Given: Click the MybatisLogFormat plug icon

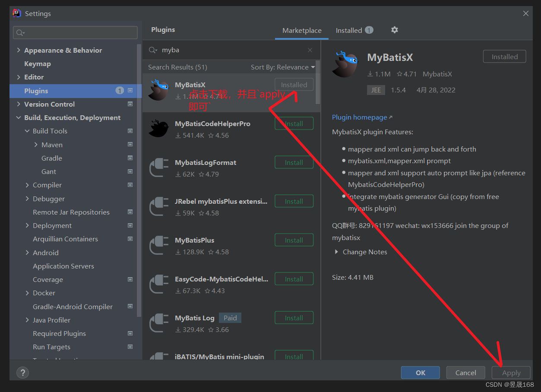Looking at the screenshot, I should pyautogui.click(x=158, y=167).
